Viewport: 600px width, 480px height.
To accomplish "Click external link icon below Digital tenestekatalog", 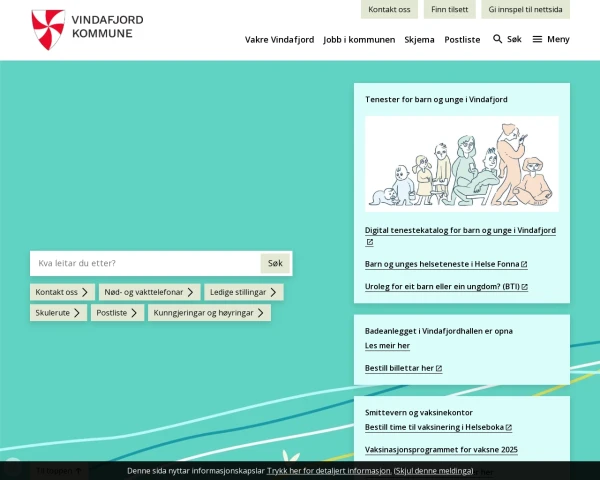I will pyautogui.click(x=369, y=242).
